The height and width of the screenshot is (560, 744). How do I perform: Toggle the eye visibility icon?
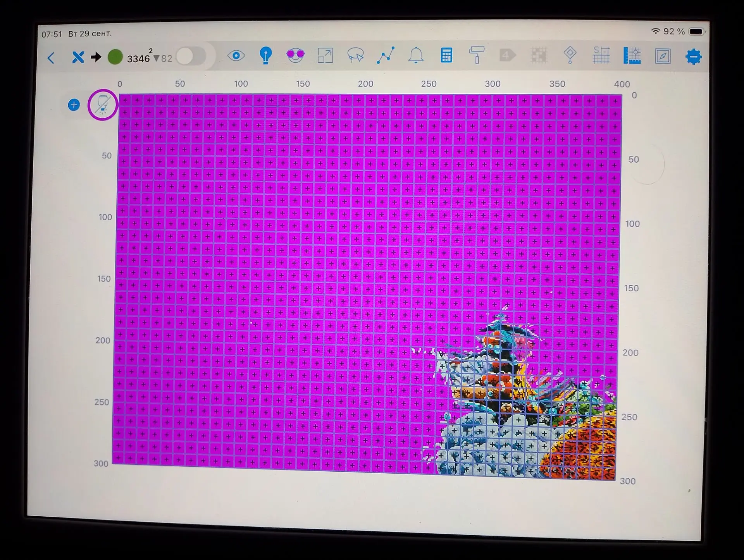pos(236,56)
